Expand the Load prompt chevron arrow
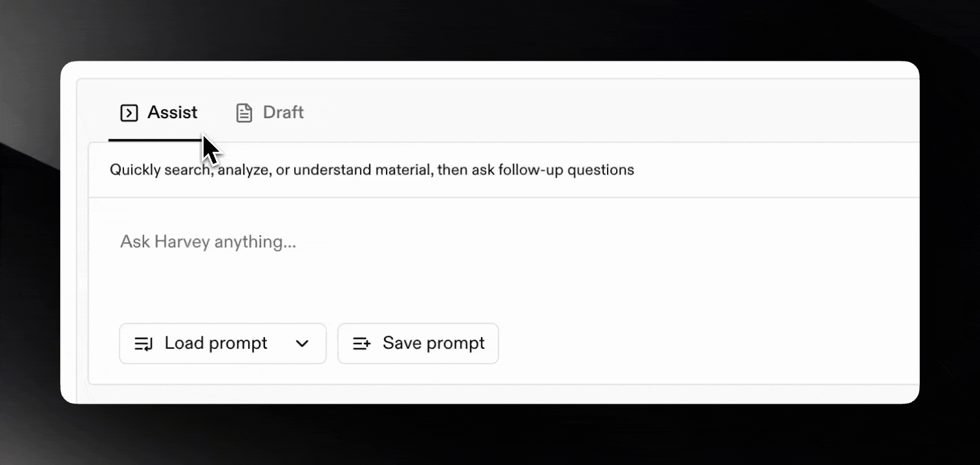980x465 pixels. pyautogui.click(x=302, y=344)
